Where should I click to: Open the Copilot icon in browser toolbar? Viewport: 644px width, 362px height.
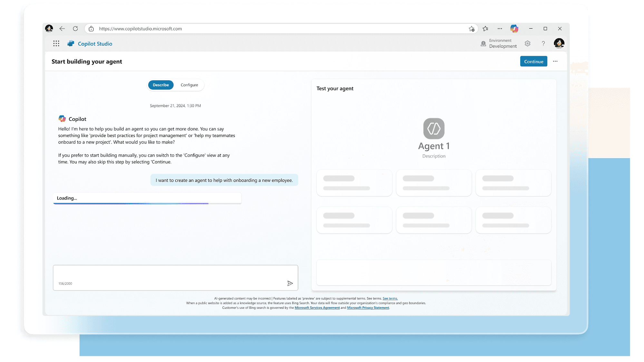click(514, 29)
